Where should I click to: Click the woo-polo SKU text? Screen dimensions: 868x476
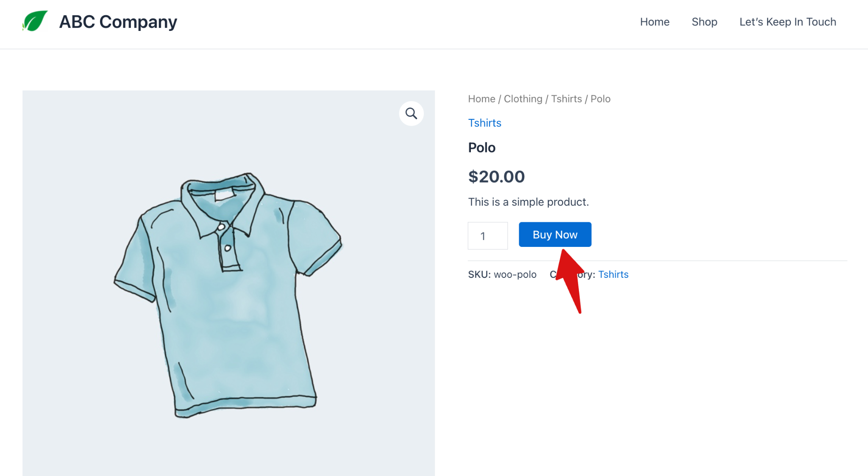(515, 274)
